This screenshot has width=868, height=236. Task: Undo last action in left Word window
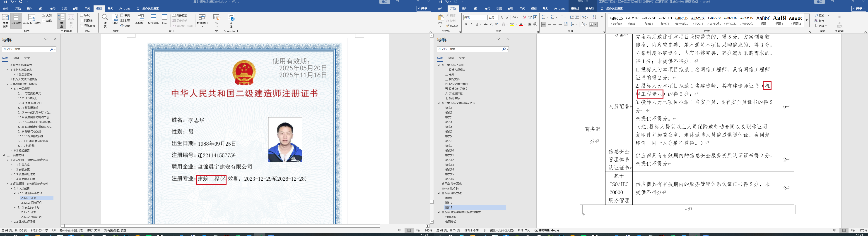(x=12, y=2)
